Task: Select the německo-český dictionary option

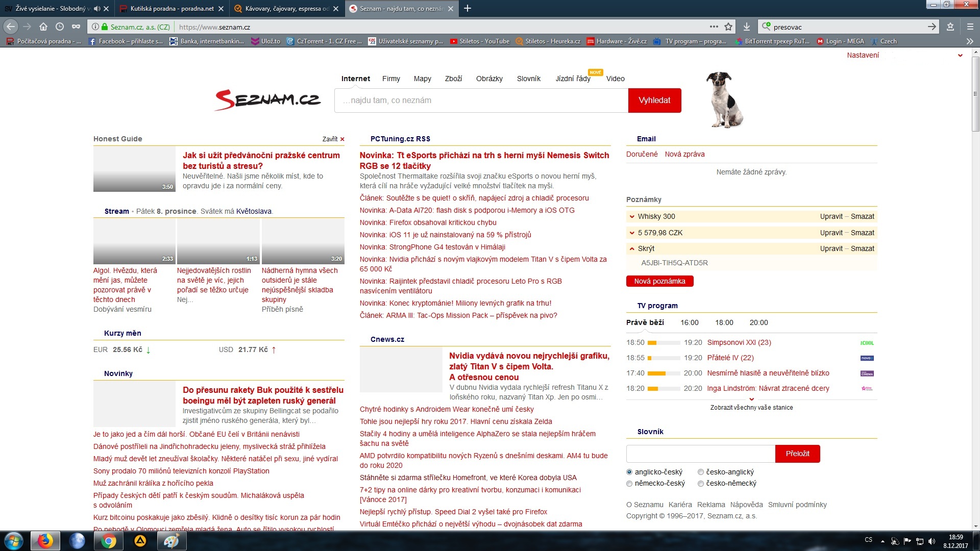Action: [629, 484]
